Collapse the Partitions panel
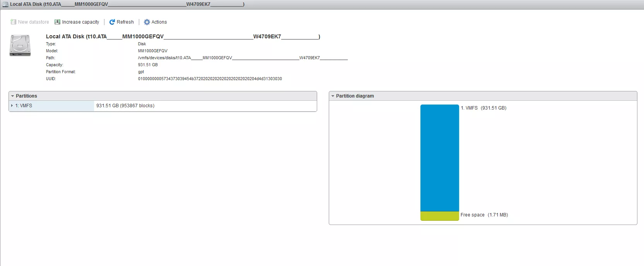Viewport: 644px width, 266px height. click(13, 96)
